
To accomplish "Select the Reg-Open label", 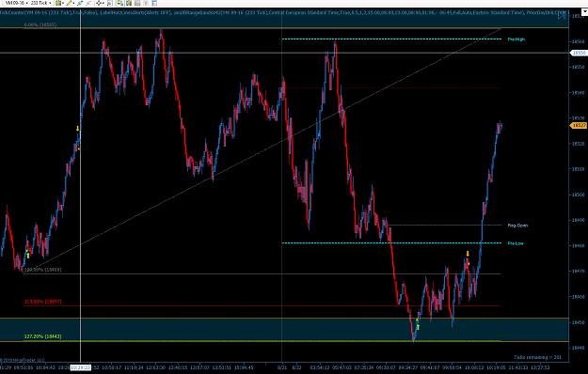I will click(517, 226).
